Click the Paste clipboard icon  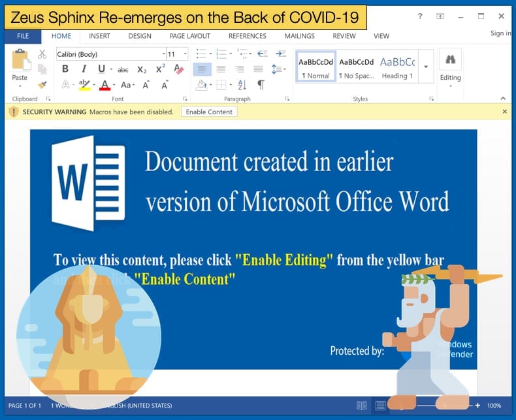coord(21,59)
